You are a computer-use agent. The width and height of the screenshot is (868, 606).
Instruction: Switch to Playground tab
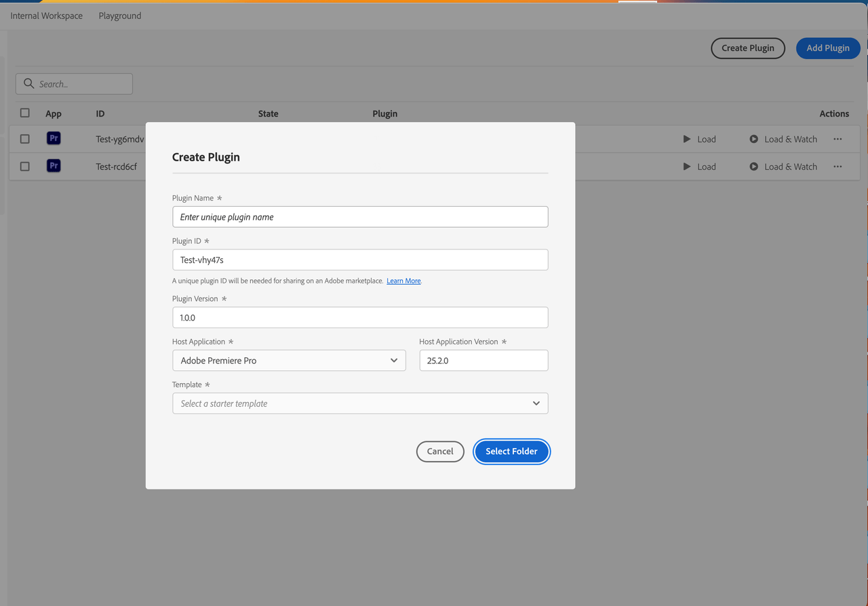click(120, 16)
